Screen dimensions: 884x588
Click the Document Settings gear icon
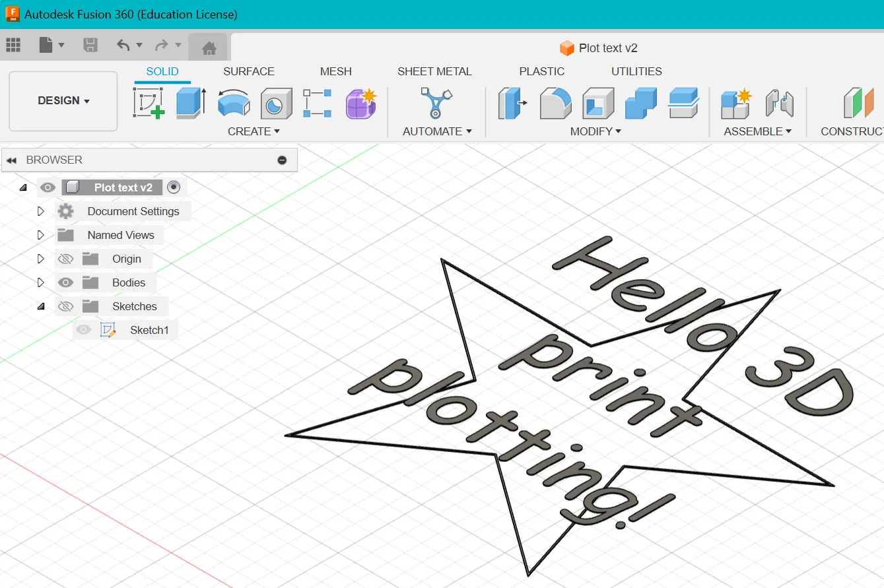click(x=65, y=211)
